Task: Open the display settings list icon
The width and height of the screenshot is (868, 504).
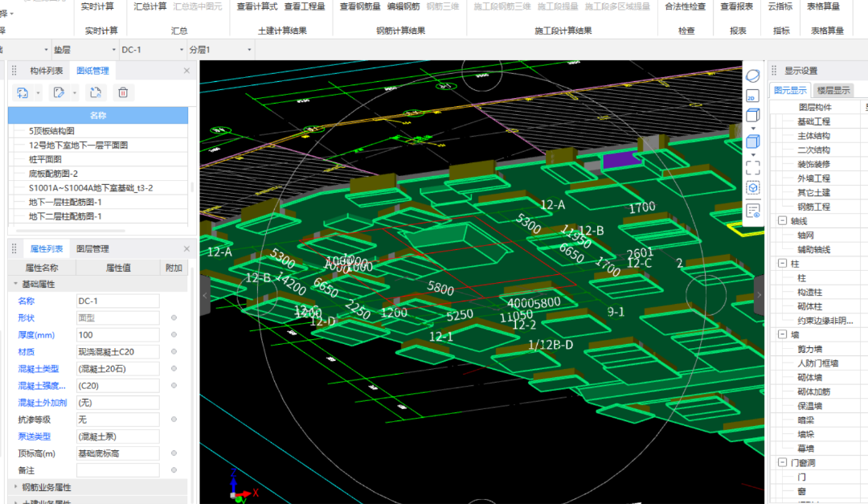Action: click(x=752, y=211)
